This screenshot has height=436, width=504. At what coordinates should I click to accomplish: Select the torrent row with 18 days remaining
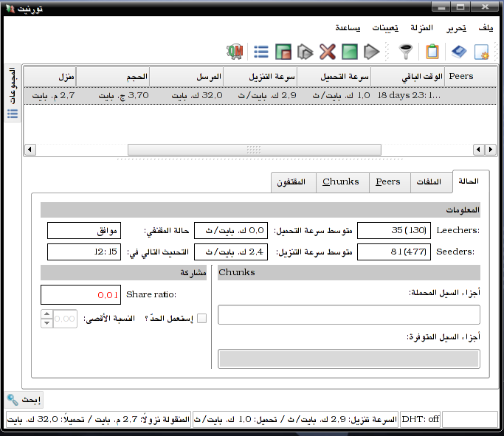coord(260,95)
